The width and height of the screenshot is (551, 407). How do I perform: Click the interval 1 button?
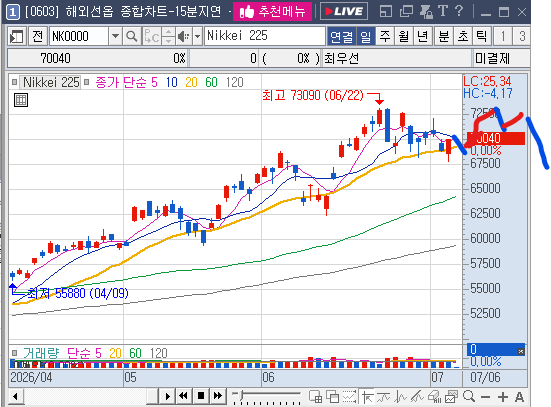(503, 36)
